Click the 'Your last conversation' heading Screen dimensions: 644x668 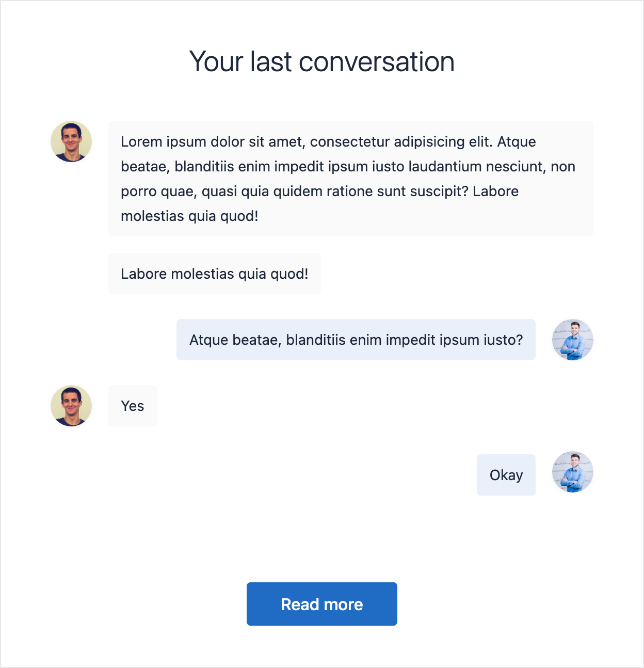(322, 61)
